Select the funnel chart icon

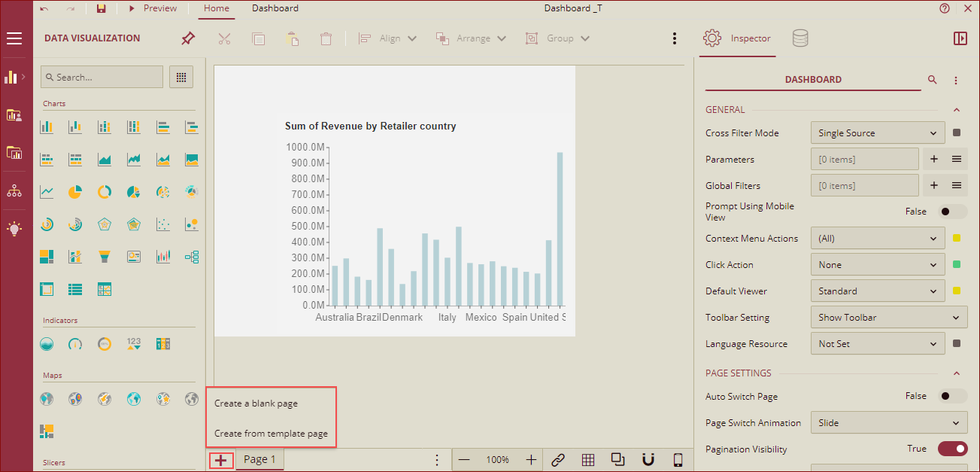tap(105, 257)
